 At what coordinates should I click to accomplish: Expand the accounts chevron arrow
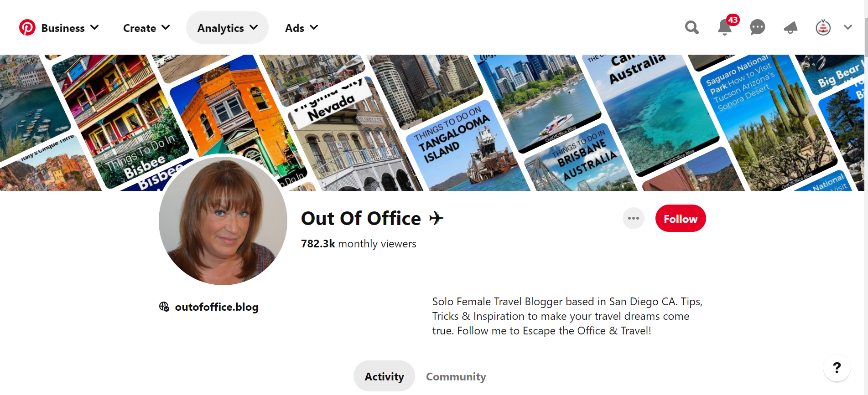pos(847,28)
